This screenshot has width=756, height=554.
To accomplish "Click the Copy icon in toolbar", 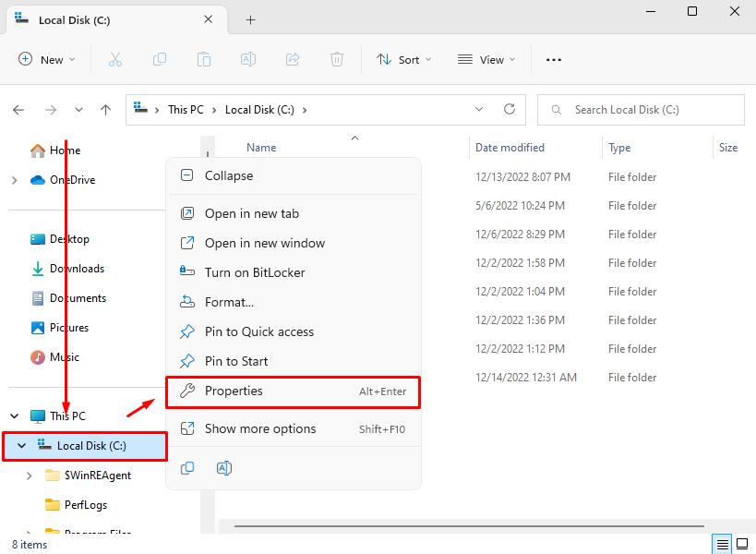I will (160, 59).
